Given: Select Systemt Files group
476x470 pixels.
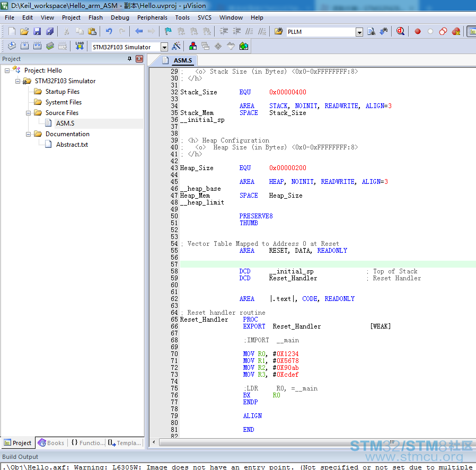Looking at the screenshot, I should 64,102.
